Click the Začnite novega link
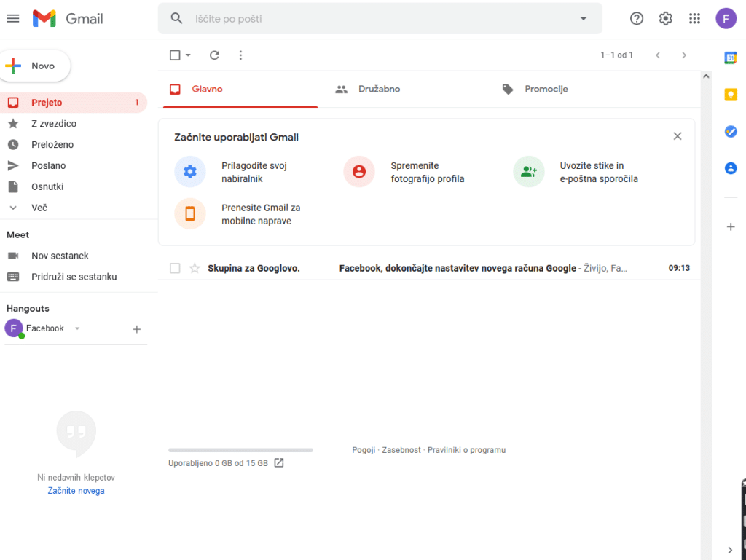 pyautogui.click(x=76, y=491)
